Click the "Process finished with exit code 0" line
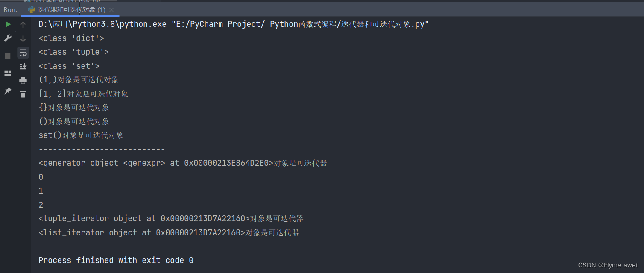 (116, 260)
